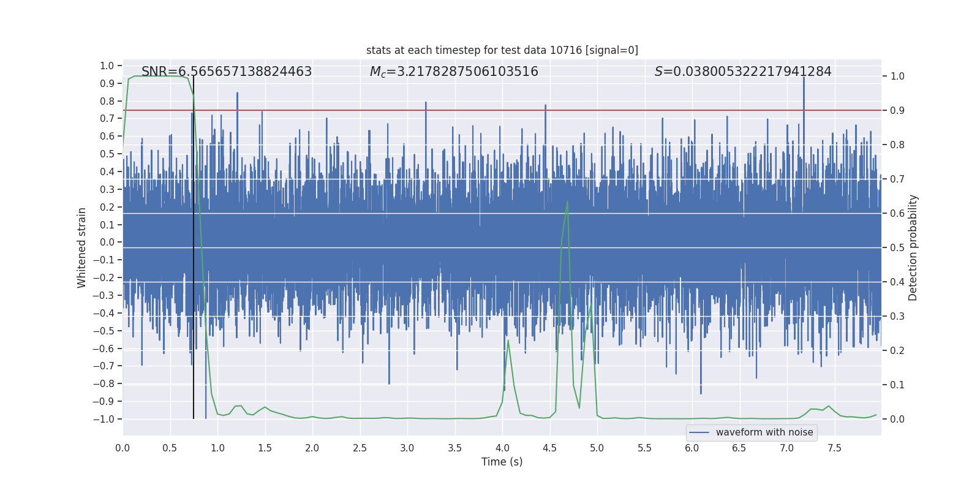Select the SNR=6.565657138824463 annotation
980x490 pixels.
227,72
